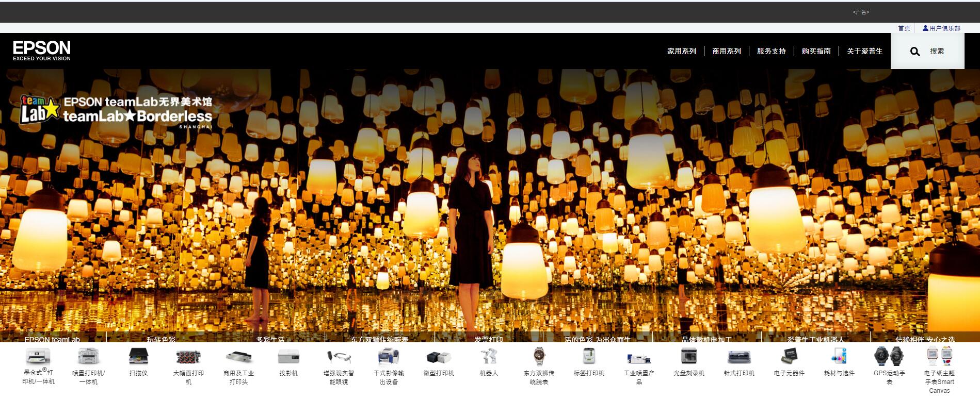
Task: Open the 电子纸主题手表Smart Canvas icon
Action: (x=939, y=356)
